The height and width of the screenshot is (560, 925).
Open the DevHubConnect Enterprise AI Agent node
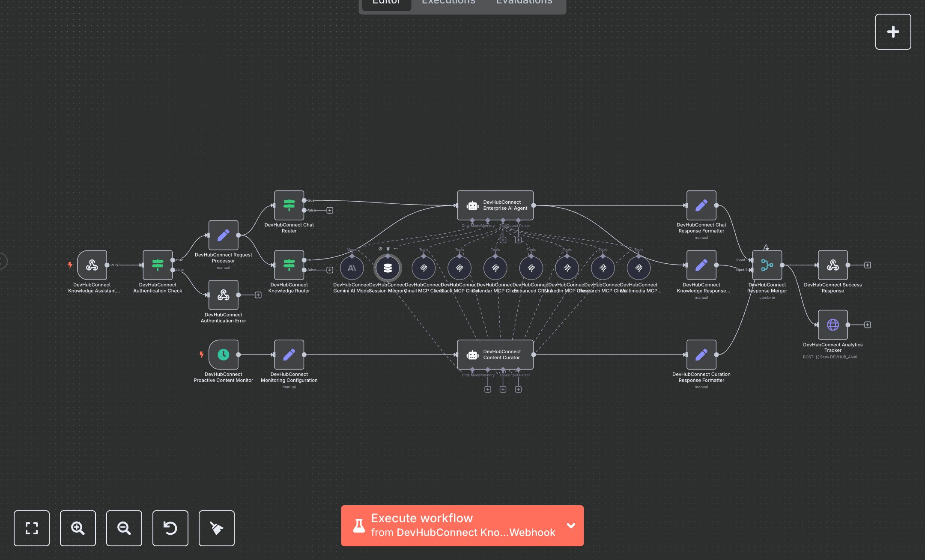pyautogui.click(x=495, y=206)
